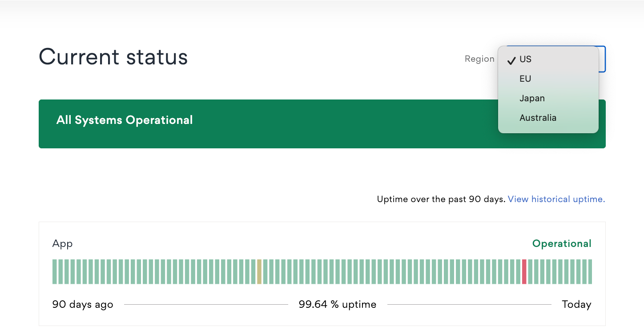The height and width of the screenshot is (334, 644).
Task: Pick Australia from the region menu
Action: [x=548, y=118]
